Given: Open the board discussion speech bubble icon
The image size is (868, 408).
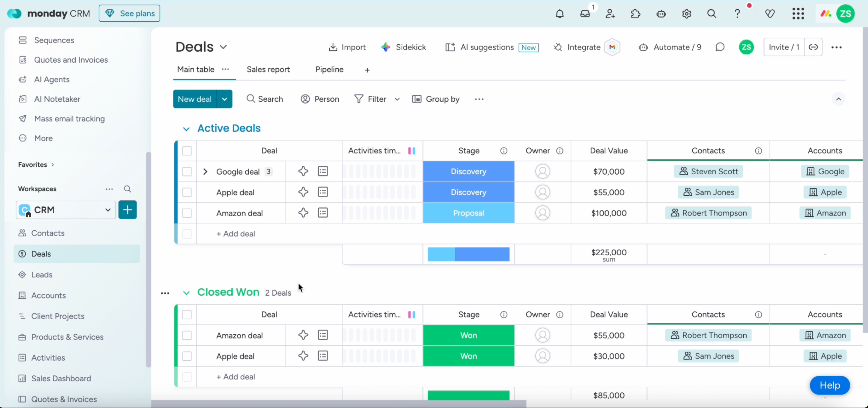Looking at the screenshot, I should pos(720,47).
